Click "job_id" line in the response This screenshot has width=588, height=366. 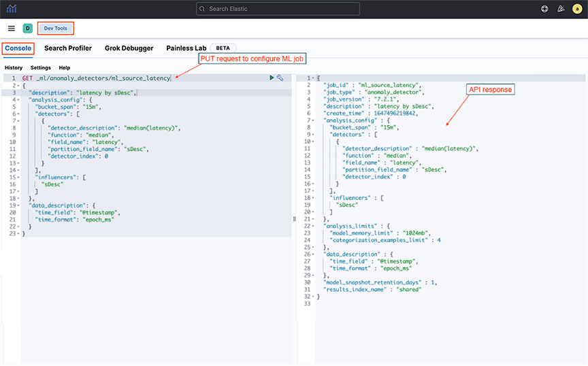[372, 85]
